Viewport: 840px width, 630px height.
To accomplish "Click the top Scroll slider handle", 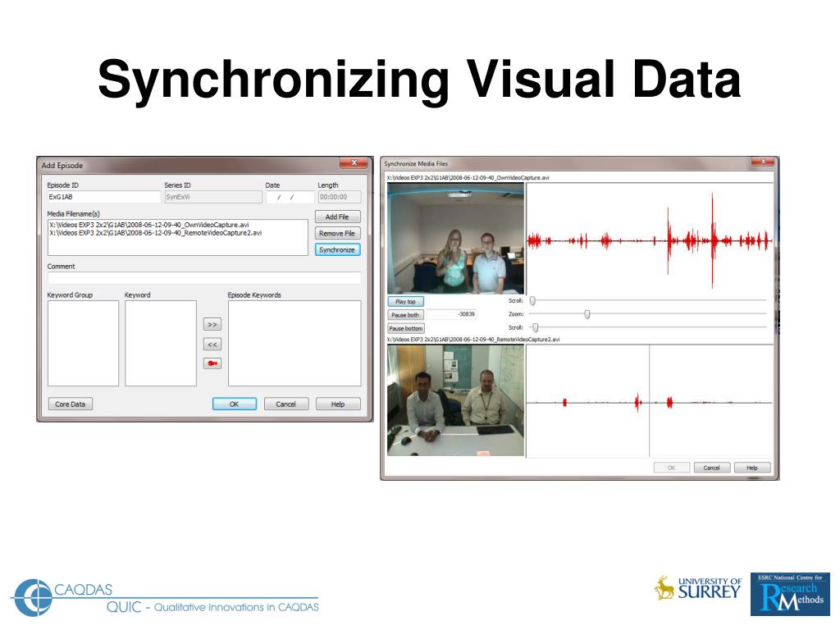I will pos(532,301).
